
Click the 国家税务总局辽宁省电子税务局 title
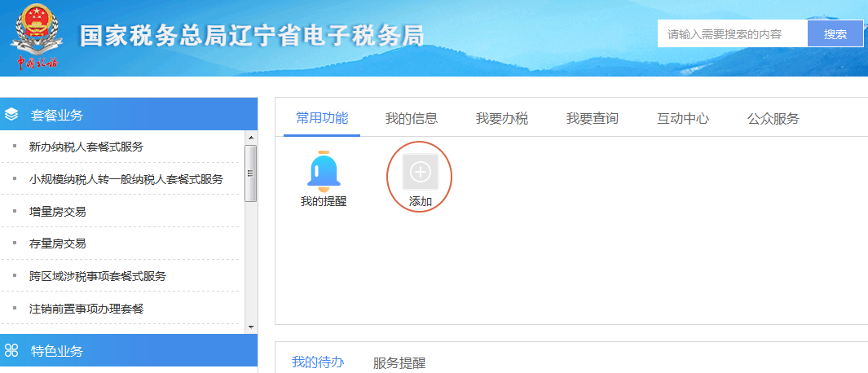point(252,36)
